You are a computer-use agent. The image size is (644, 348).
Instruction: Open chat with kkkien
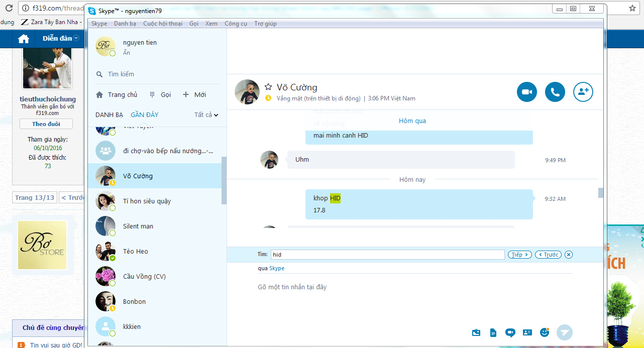(x=155, y=326)
